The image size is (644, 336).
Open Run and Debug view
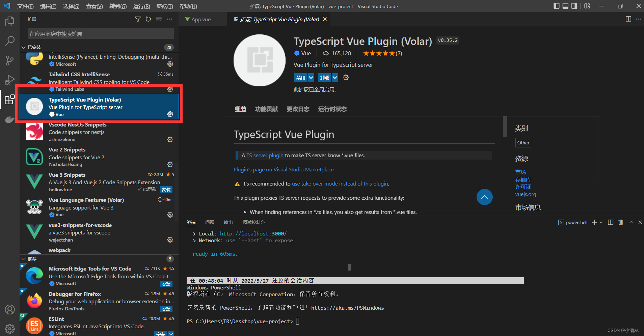click(x=10, y=80)
